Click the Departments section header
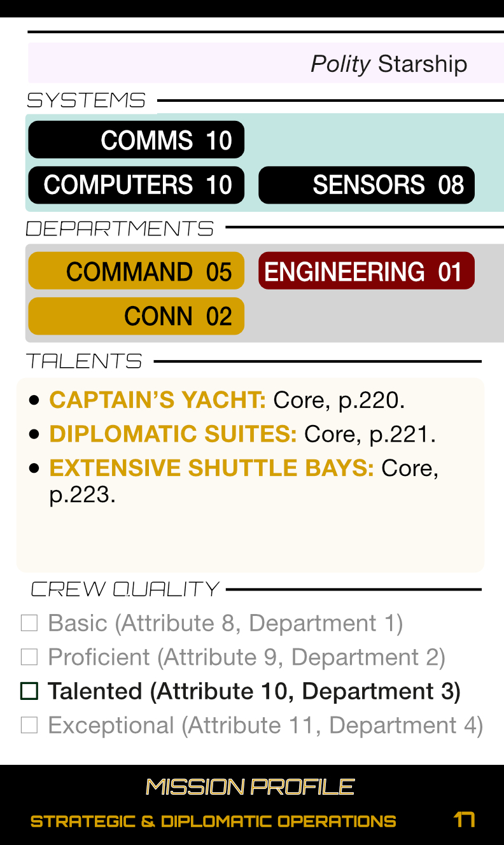 [x=120, y=228]
